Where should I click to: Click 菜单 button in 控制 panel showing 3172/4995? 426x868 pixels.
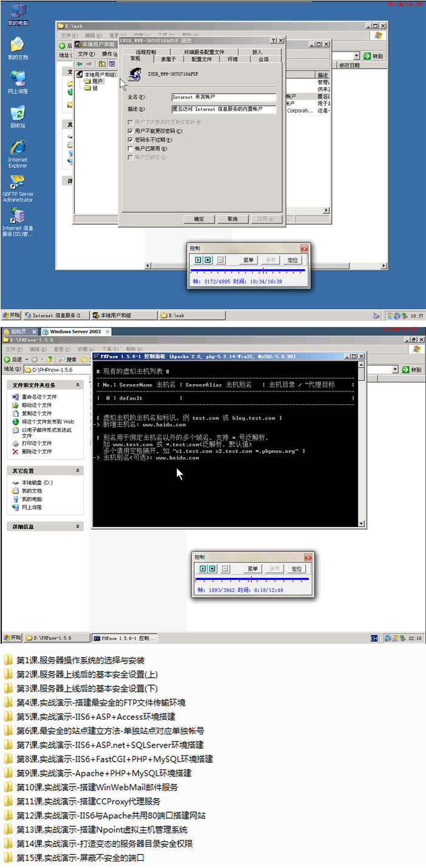pos(249,260)
